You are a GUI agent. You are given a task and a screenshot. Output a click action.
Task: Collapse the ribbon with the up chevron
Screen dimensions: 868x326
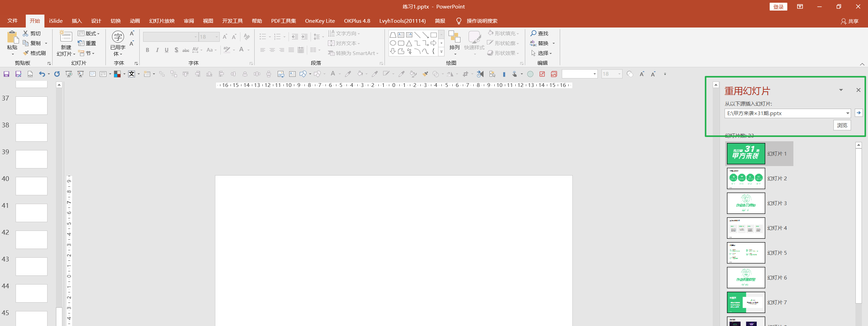click(x=862, y=64)
